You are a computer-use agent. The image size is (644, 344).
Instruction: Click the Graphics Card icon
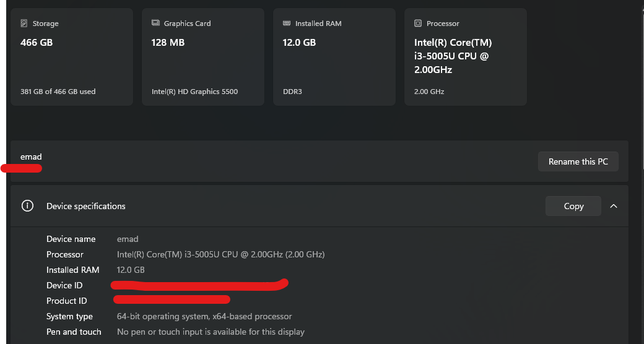click(155, 23)
